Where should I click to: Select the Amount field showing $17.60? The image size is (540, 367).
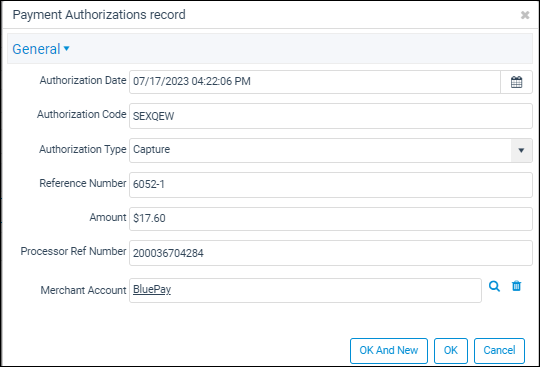point(331,219)
